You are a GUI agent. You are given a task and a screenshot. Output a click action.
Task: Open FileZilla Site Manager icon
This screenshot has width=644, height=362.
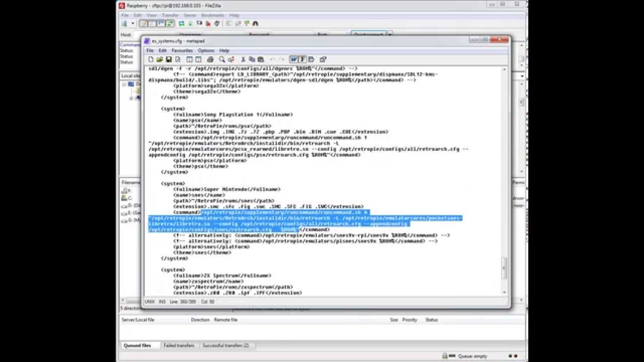pos(124,24)
